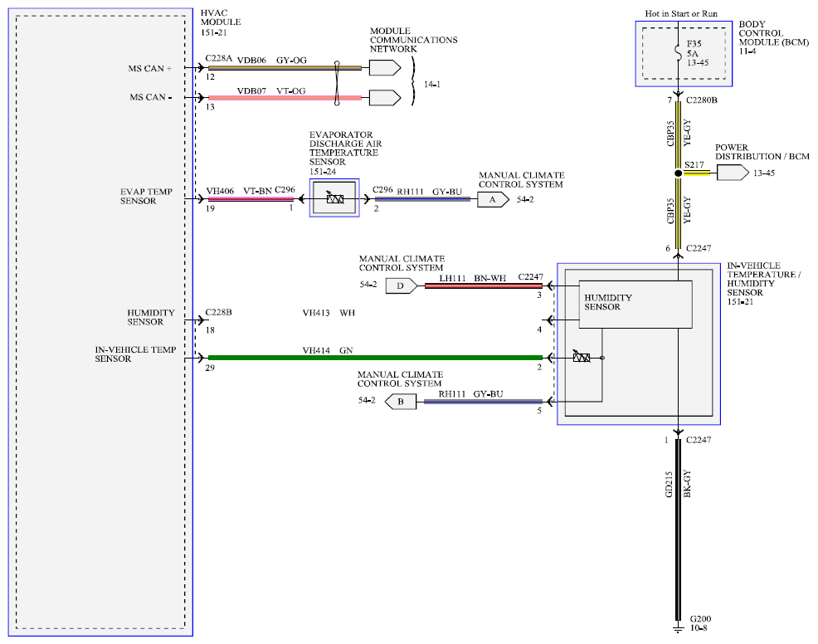
Task: Click the VH406 circuit number
Action: pos(220,191)
